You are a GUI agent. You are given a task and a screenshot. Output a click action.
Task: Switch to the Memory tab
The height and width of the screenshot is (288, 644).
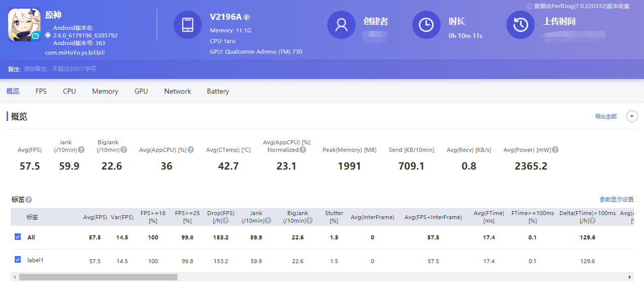coord(105,91)
